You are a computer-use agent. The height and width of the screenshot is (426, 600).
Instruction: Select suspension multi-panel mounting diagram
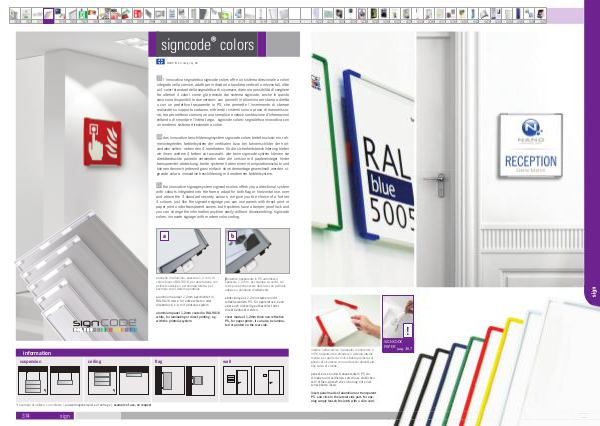[33, 380]
